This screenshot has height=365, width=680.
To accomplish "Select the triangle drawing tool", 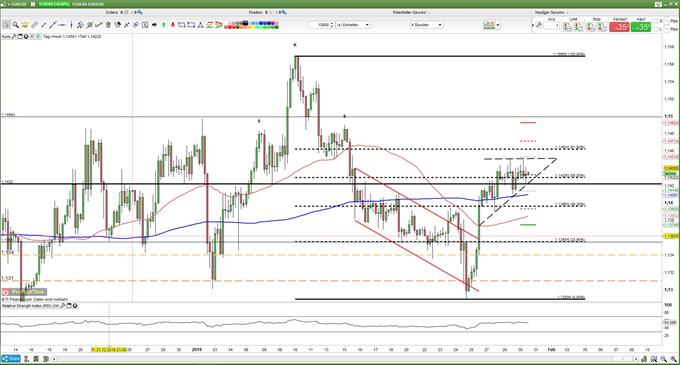I will coord(200,25).
